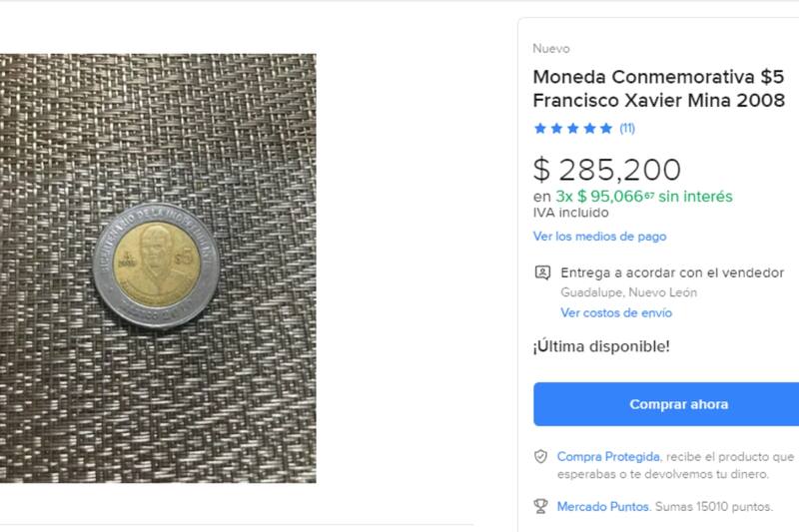Image resolution: width=799 pixels, height=532 pixels.
Task: Open Ver los medios de pago link
Action: click(600, 237)
